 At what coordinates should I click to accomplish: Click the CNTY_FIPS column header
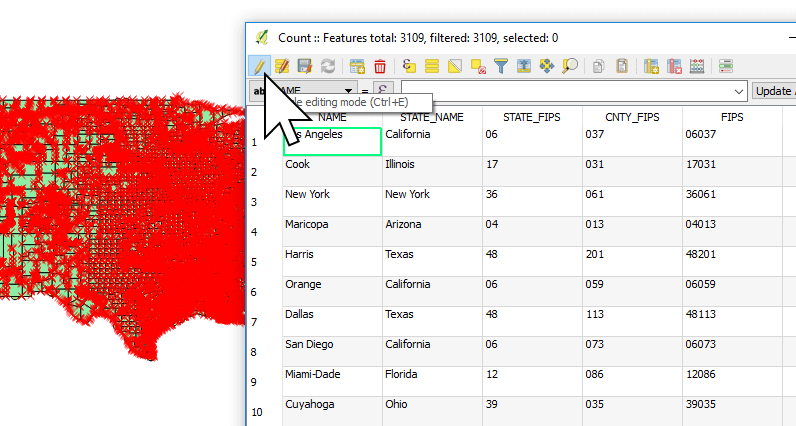pyautogui.click(x=632, y=117)
